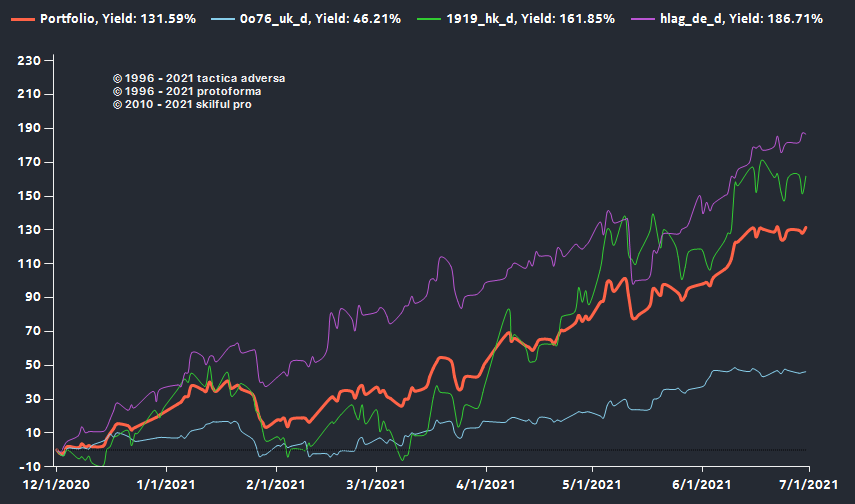This screenshot has width=855, height=504.
Task: Click the 50 y-axis value label
Action: (32, 365)
